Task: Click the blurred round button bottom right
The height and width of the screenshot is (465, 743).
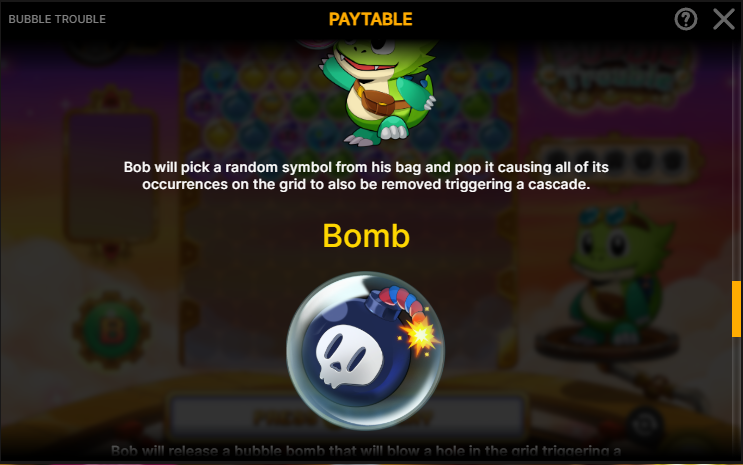Action: pos(646,424)
